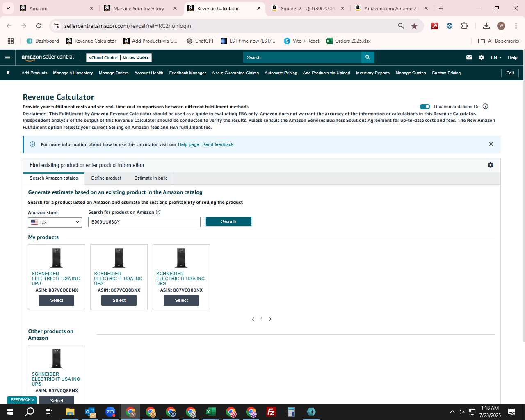Open a new browser tab
The height and width of the screenshot is (420, 525).
(x=441, y=8)
